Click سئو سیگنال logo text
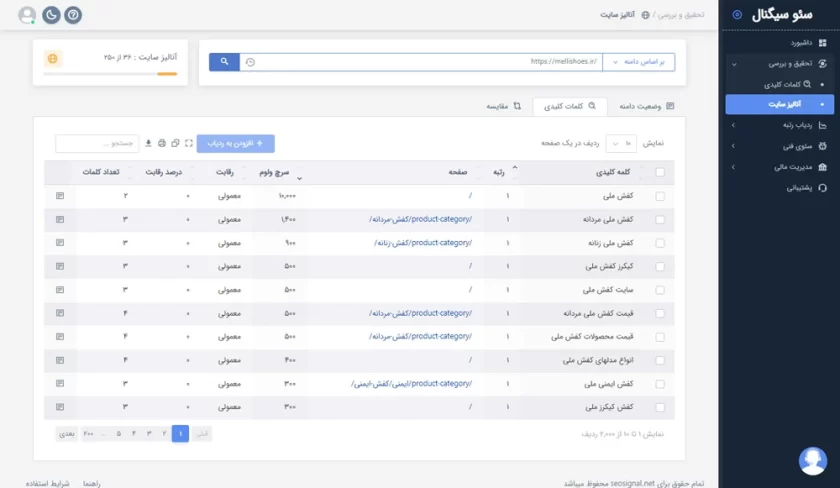The width and height of the screenshot is (840, 488). pyautogui.click(x=782, y=15)
